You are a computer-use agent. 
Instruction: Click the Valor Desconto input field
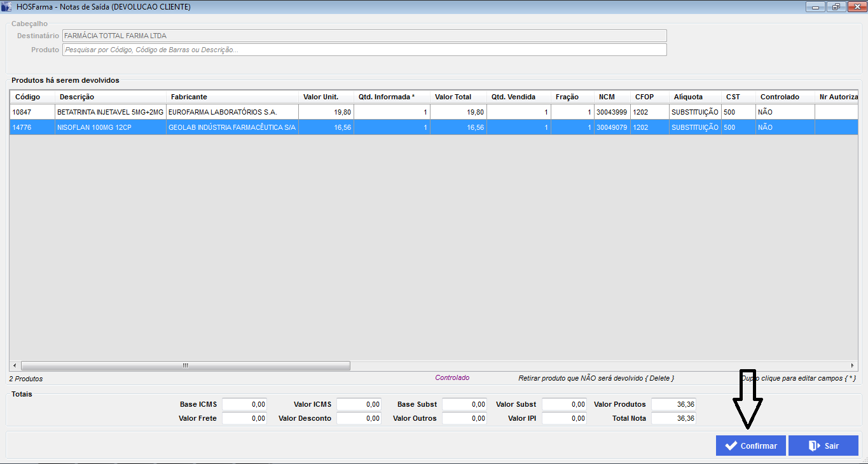359,418
